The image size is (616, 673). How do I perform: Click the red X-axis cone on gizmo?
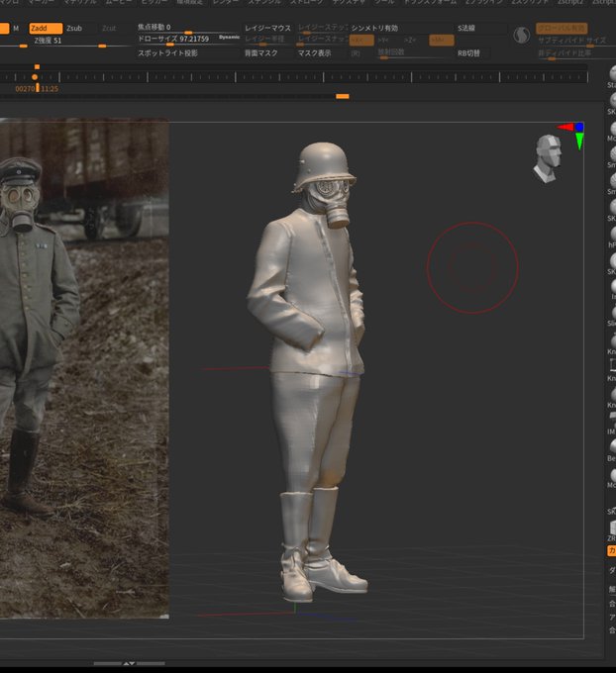(x=565, y=127)
